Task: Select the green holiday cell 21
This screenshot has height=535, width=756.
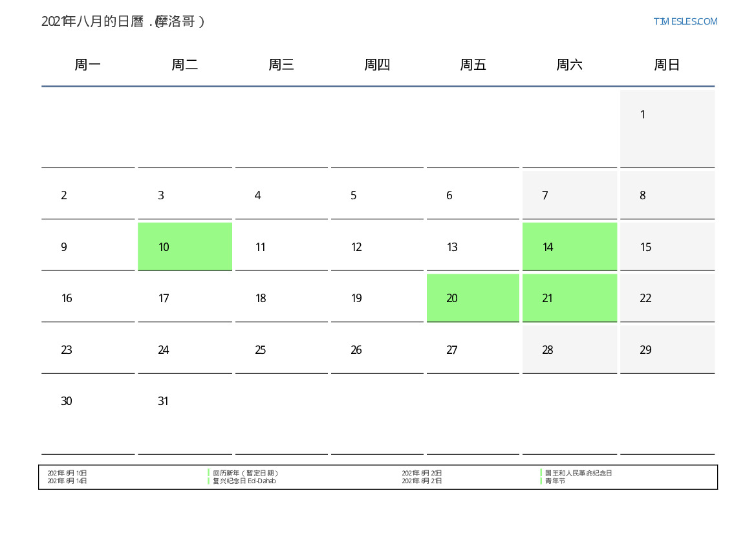Action: [x=570, y=298]
